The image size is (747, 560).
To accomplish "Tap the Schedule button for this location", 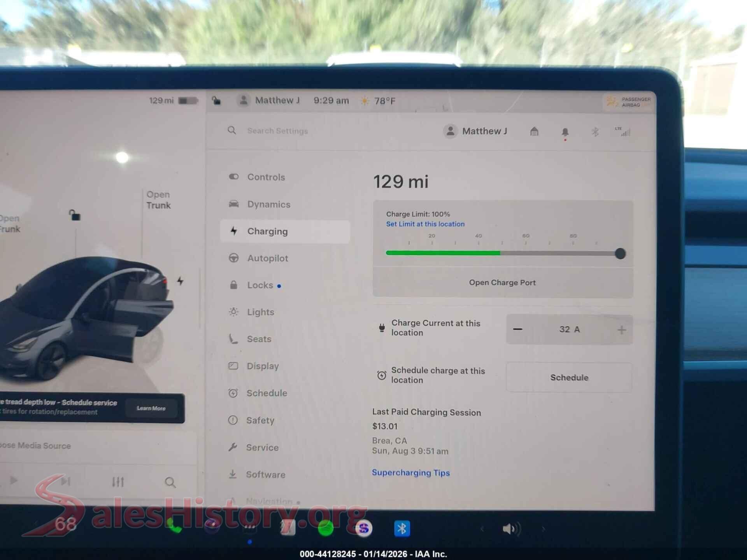I will coord(569,377).
